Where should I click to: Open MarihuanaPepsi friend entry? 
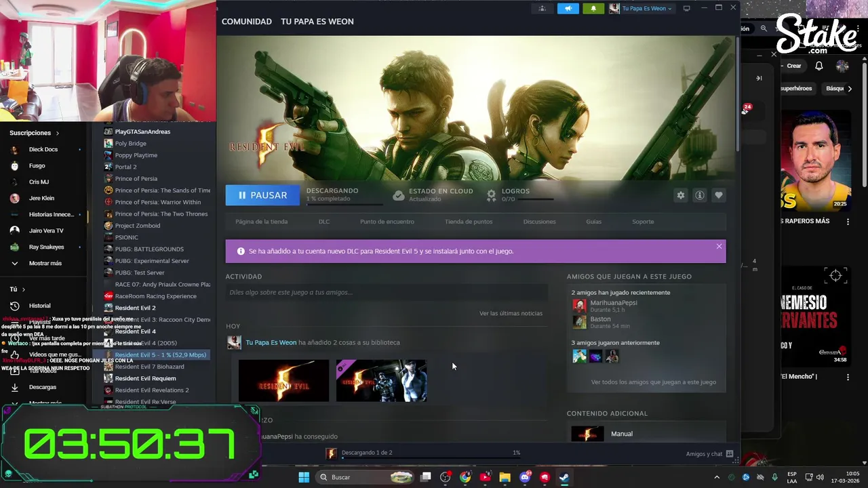(x=613, y=306)
